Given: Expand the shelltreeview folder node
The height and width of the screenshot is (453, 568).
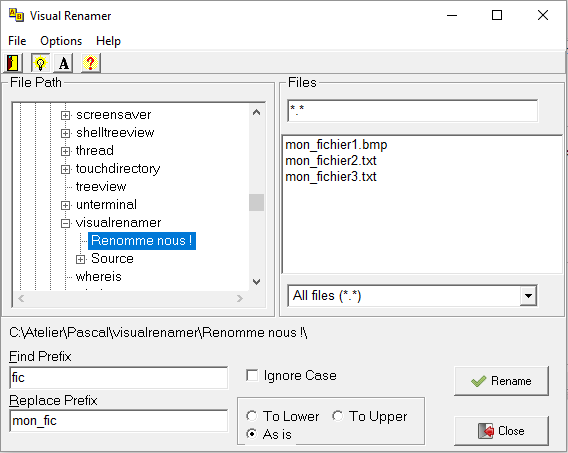Looking at the screenshot, I should 65,133.
